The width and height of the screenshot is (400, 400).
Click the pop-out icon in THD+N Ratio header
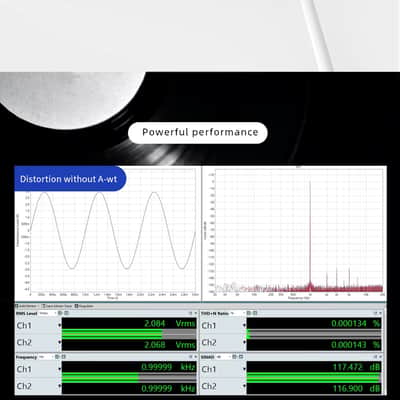tap(375, 313)
